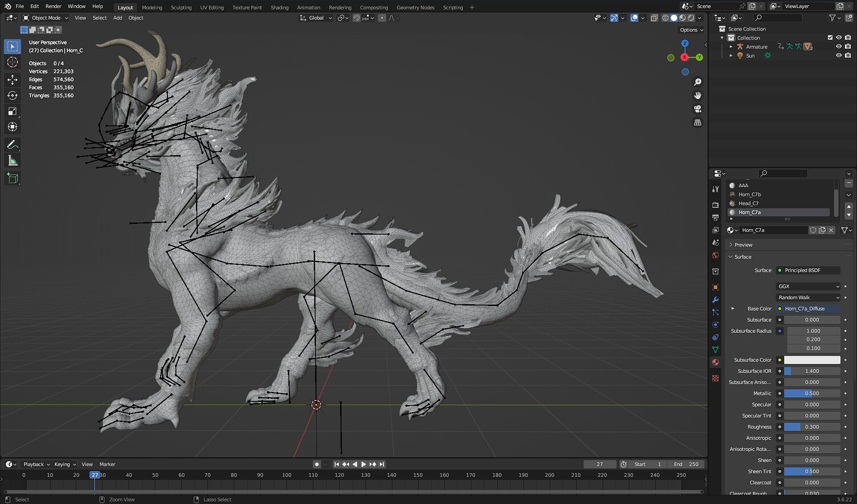Toggle Sun visibility eye icon
The width and height of the screenshot is (857, 504).
[x=839, y=56]
